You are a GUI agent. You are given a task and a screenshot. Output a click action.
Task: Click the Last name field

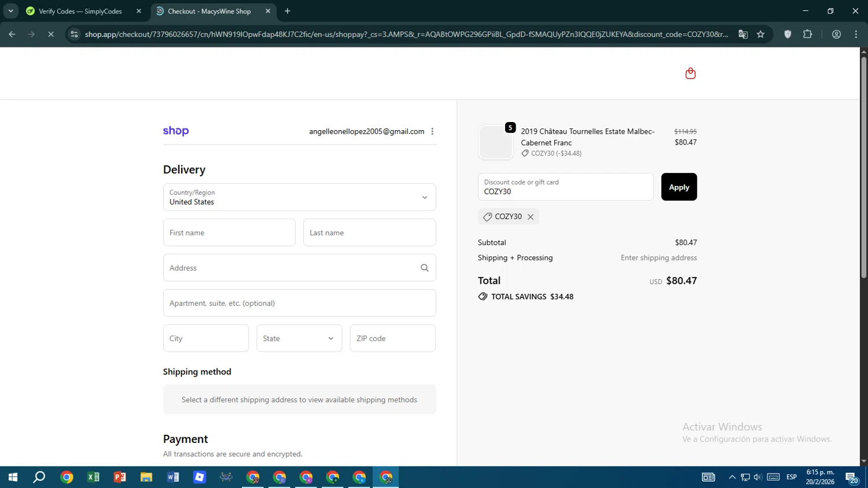pos(369,232)
